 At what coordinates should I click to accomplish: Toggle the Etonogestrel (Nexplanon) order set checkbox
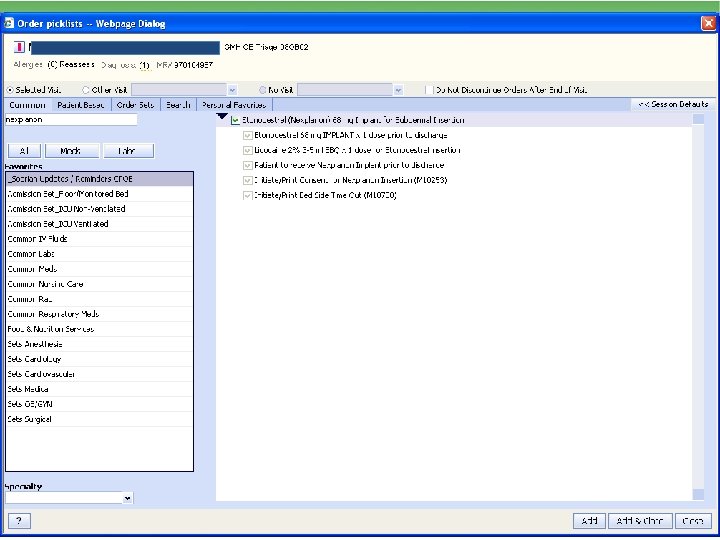click(235, 120)
